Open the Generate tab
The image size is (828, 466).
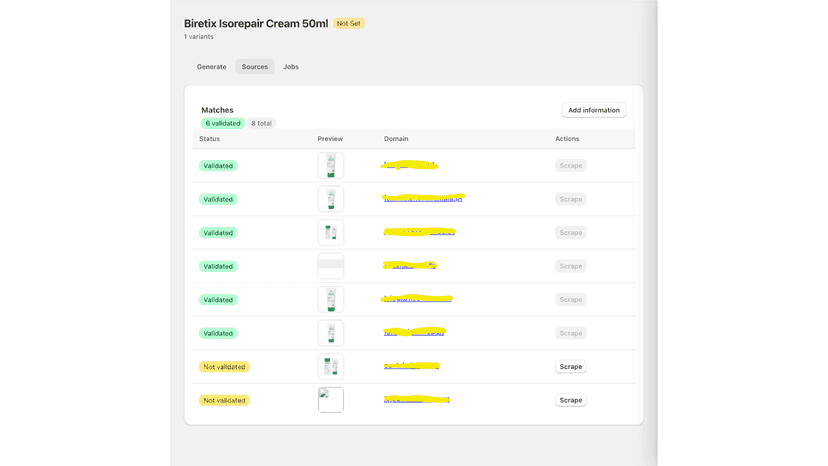tap(211, 67)
